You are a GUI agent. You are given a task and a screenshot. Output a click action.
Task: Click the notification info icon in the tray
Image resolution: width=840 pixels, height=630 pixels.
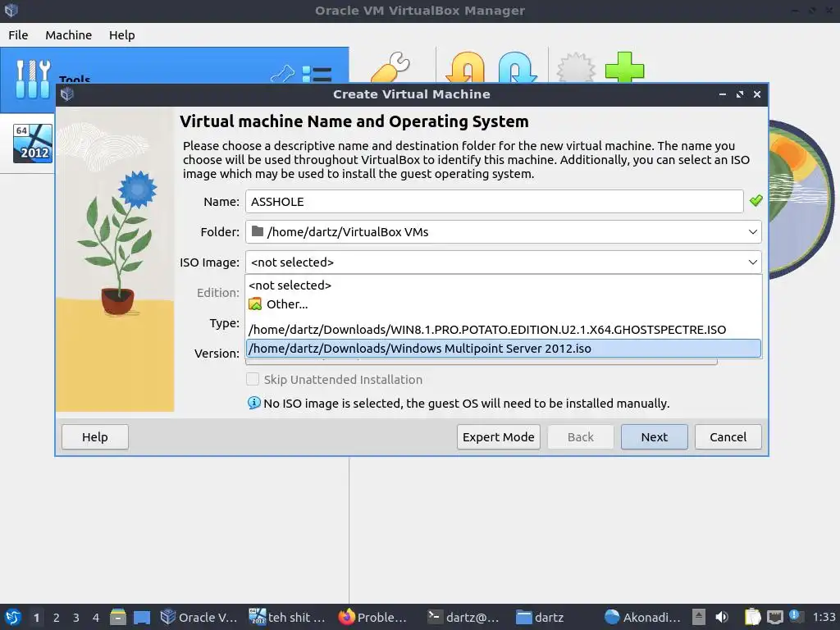pyautogui.click(x=796, y=616)
